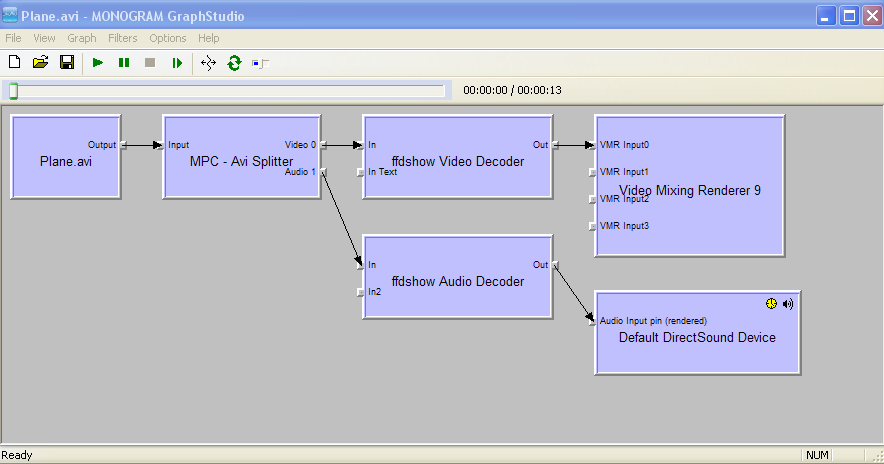Screen dimensions: 884x464
Task: Click the direct connect arrows toolbar icon
Action: tap(209, 63)
